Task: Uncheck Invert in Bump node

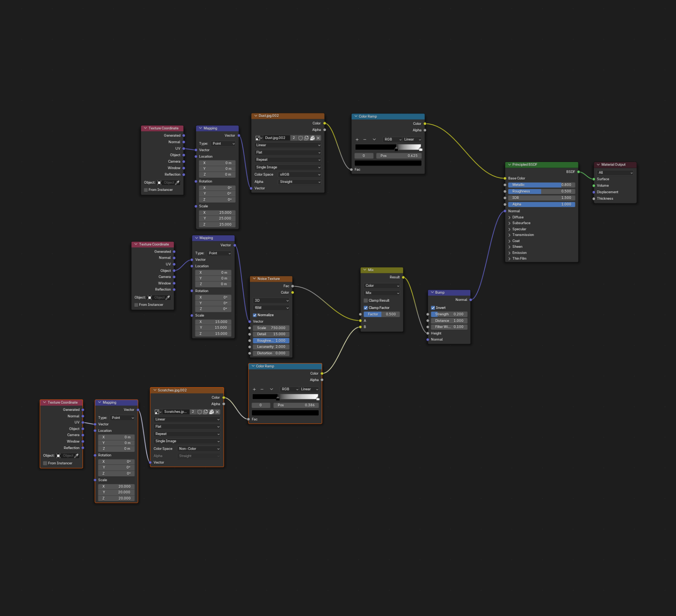Action: (x=433, y=308)
